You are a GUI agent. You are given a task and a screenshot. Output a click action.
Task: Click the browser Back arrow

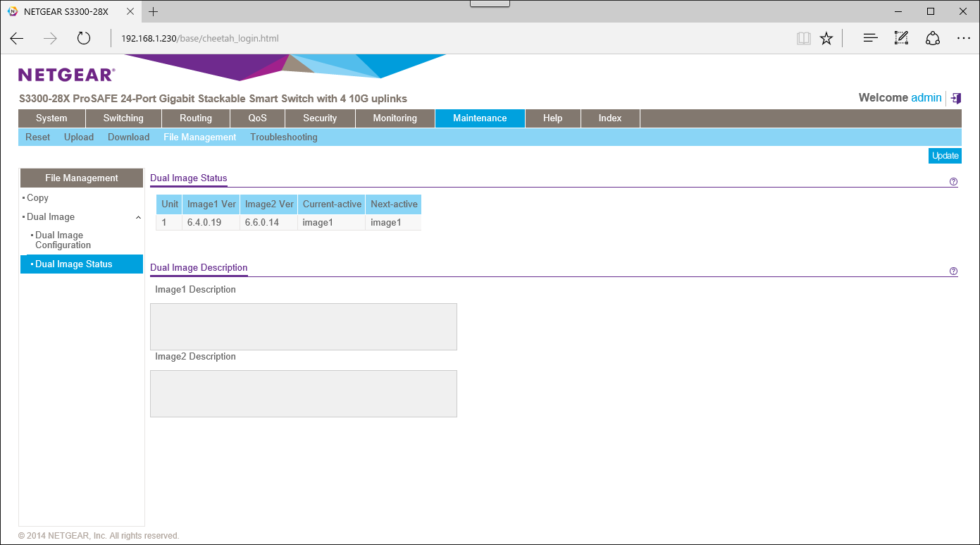17,38
